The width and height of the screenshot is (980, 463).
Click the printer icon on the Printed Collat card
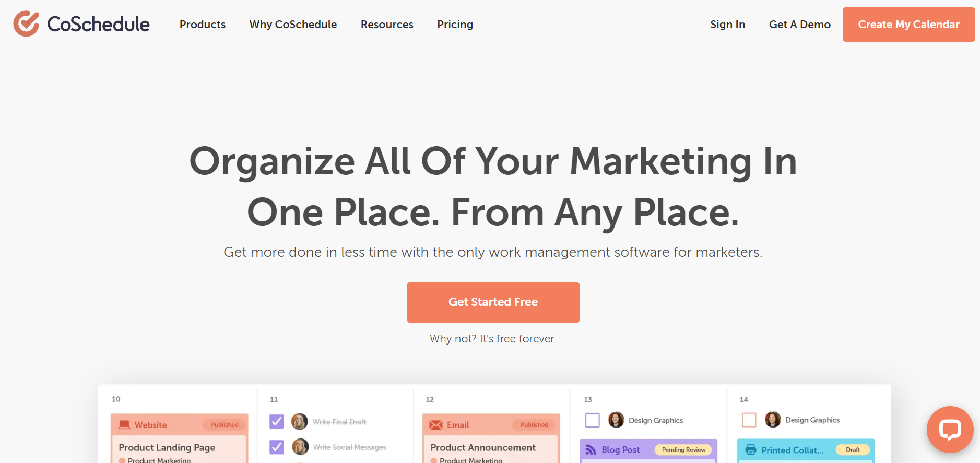click(752, 449)
